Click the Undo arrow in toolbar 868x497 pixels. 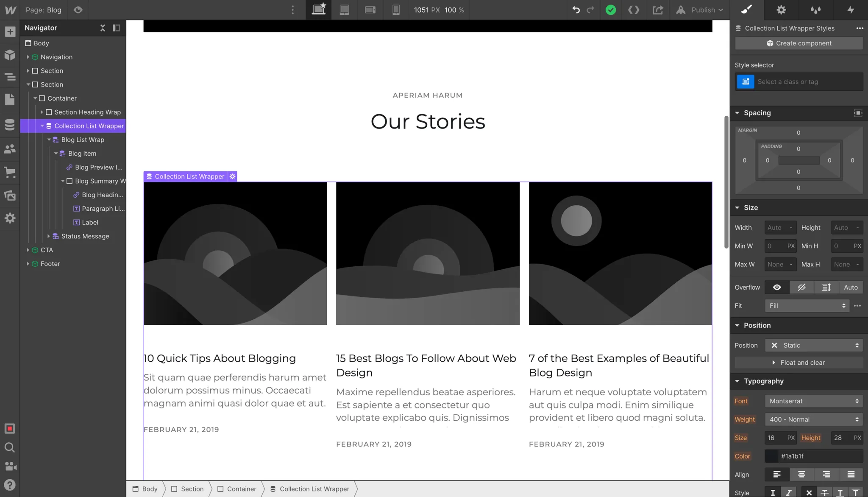[576, 10]
